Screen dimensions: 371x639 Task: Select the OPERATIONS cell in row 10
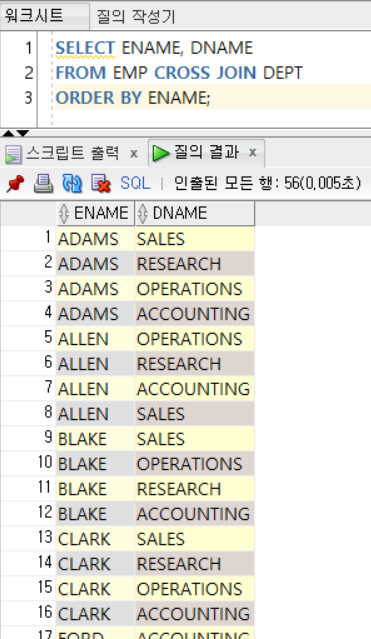[x=194, y=464]
